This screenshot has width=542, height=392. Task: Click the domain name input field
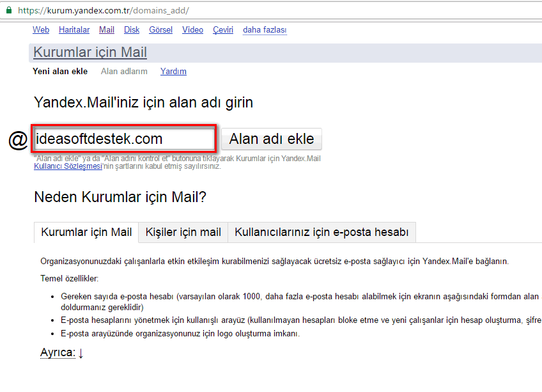pyautogui.click(x=124, y=139)
